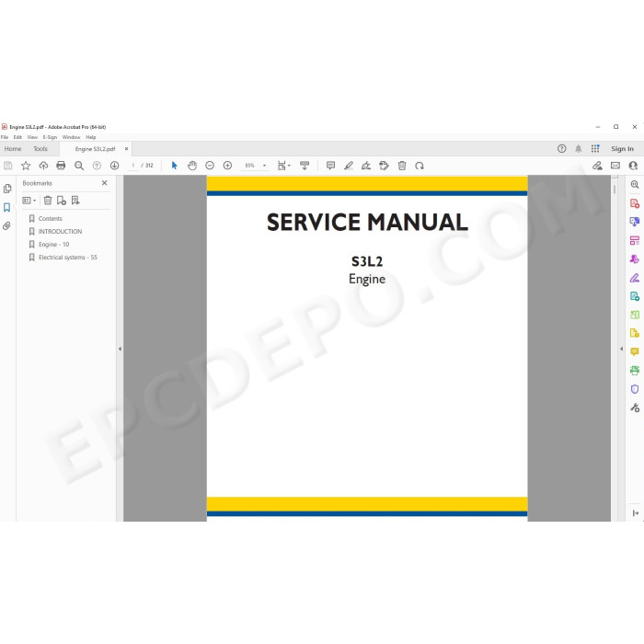Open the File menu
The width and height of the screenshot is (644, 644).
pos(5,137)
